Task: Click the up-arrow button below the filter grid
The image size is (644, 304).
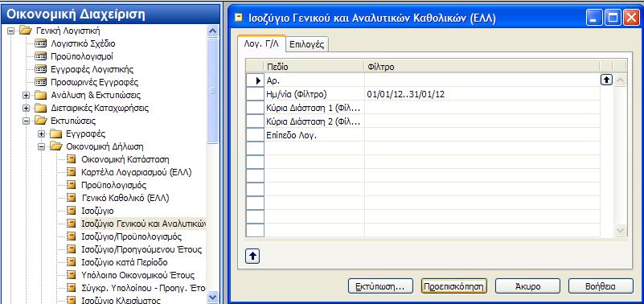Action: tap(252, 256)
